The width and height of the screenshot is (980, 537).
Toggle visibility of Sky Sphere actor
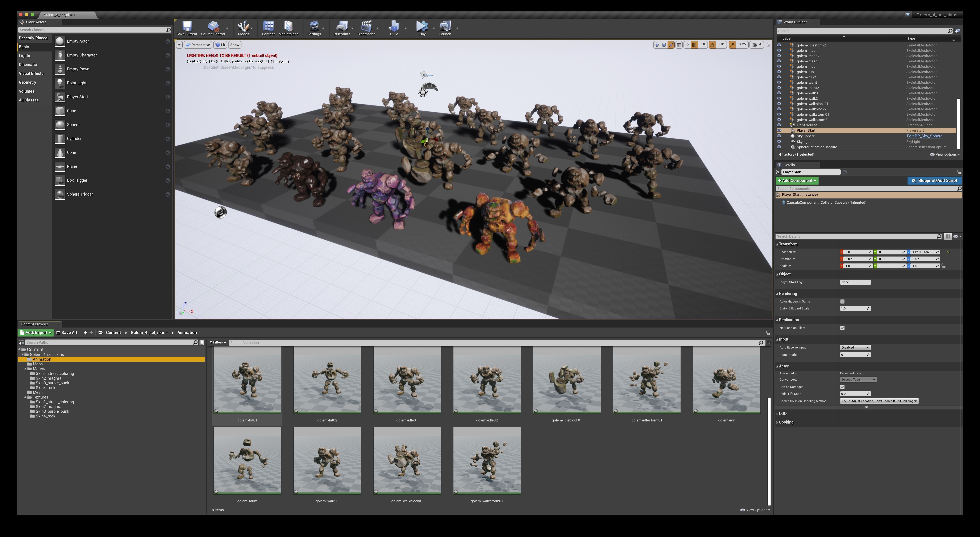click(x=779, y=136)
